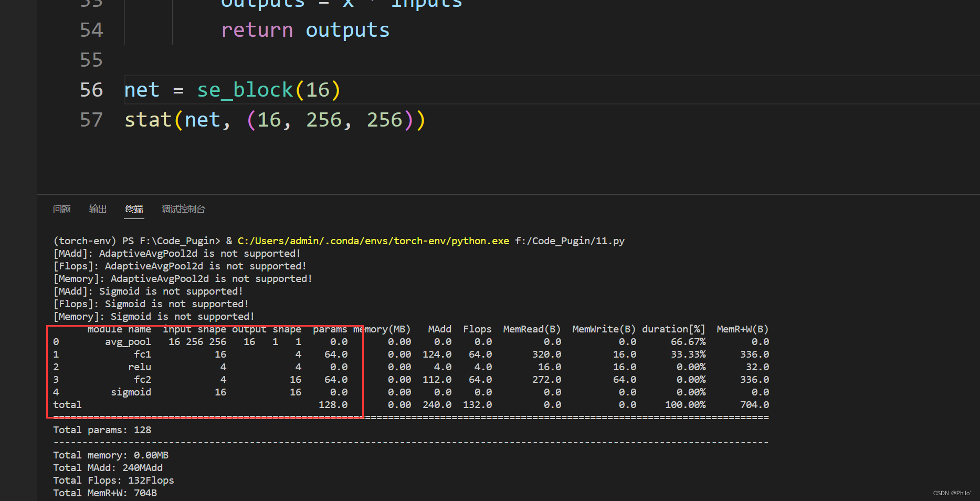Click the 'relu' module name row

(140, 367)
